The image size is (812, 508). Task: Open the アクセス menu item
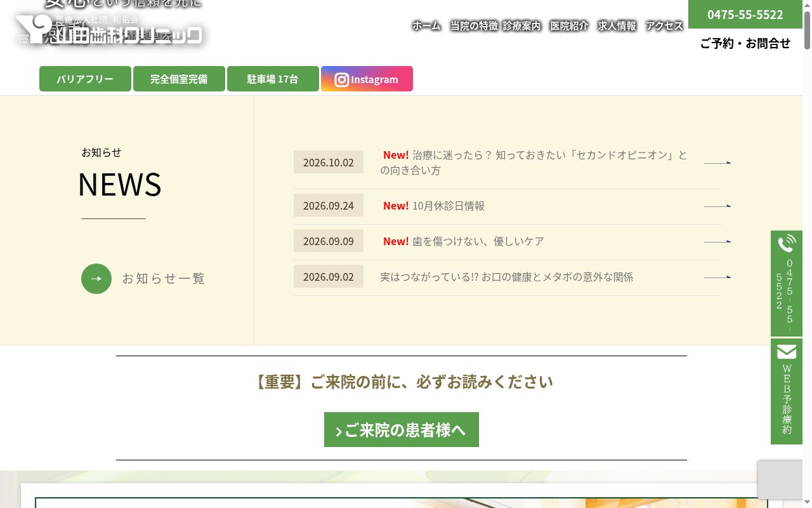coord(664,25)
